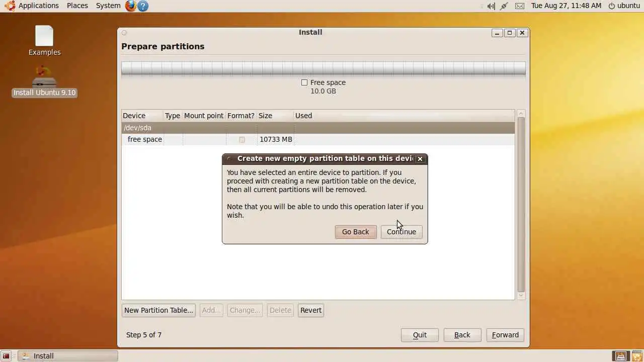Click the clock showing Tue Aug 27
This screenshot has width=644, height=362.
(566, 6)
